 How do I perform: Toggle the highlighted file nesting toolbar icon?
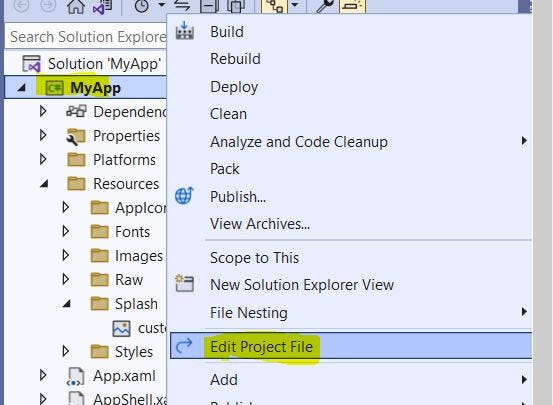point(275,6)
